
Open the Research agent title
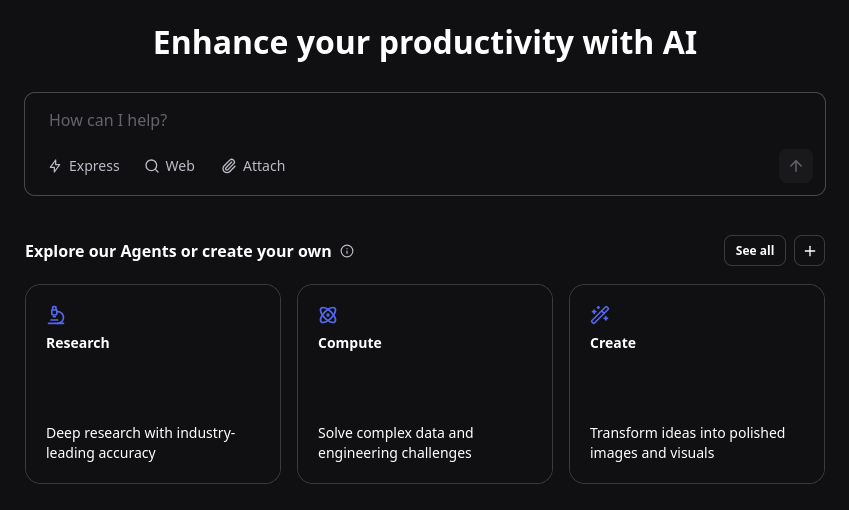coord(78,343)
